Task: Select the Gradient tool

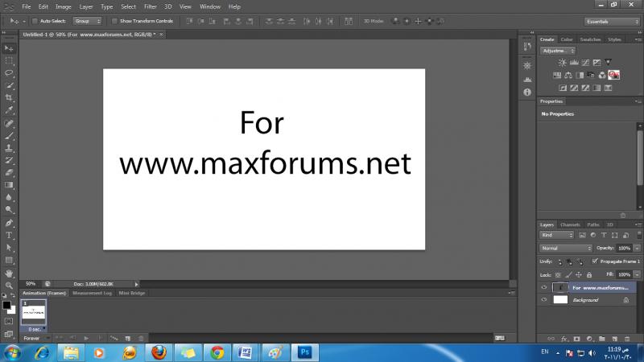Action: point(9,185)
